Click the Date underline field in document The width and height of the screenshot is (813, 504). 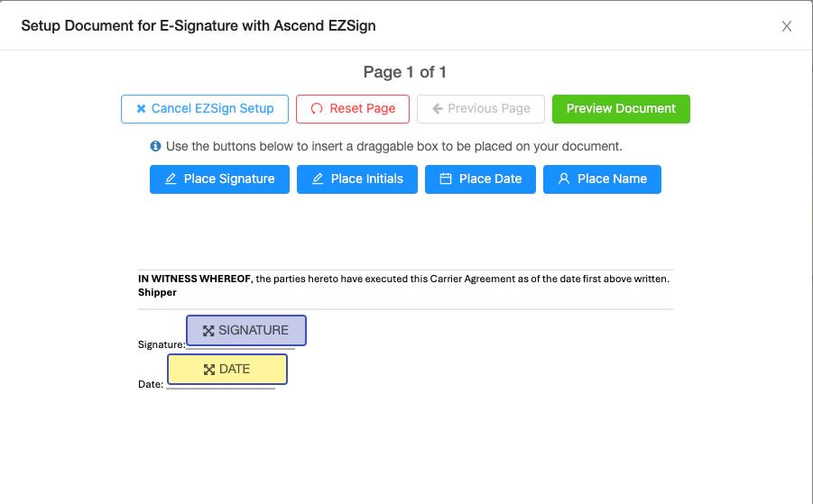coord(221,387)
